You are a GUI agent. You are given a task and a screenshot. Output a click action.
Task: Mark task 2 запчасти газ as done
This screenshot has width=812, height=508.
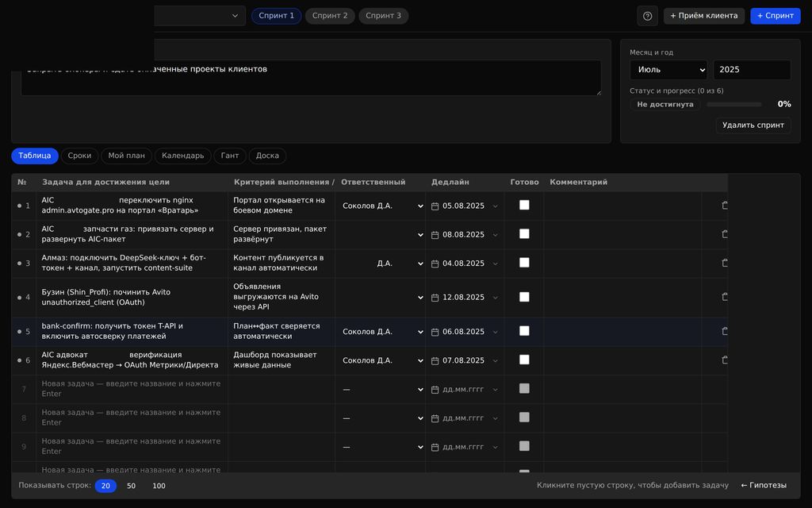click(524, 234)
